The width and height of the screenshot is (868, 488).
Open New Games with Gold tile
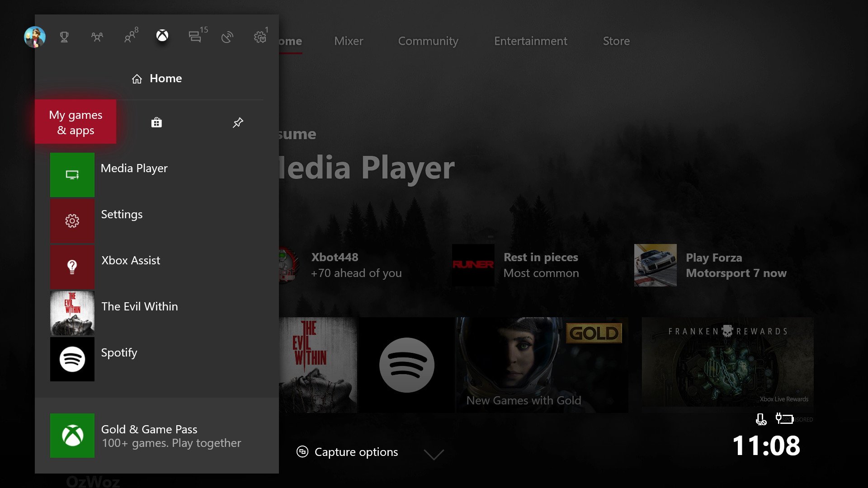542,365
